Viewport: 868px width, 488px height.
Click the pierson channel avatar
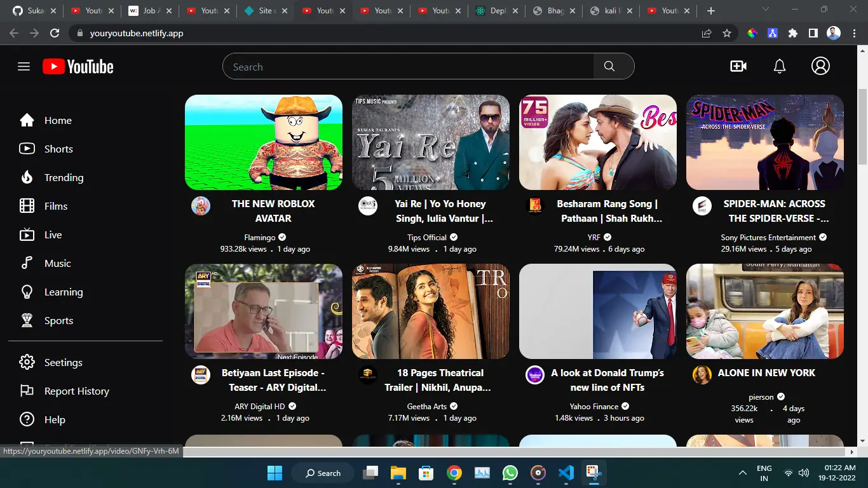click(702, 375)
